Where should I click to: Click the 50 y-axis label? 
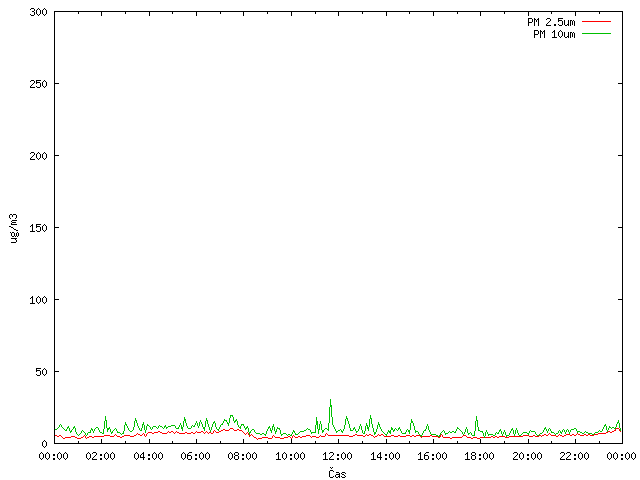(x=41, y=372)
